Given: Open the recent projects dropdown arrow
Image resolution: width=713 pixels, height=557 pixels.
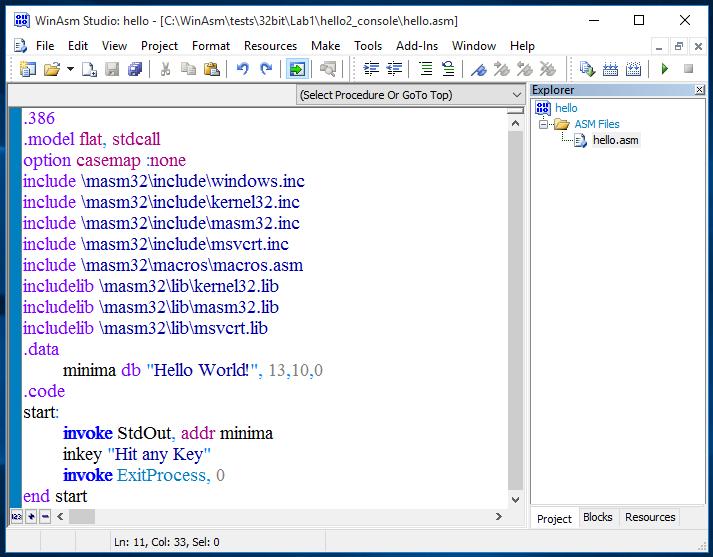Looking at the screenshot, I should pyautogui.click(x=70, y=69).
